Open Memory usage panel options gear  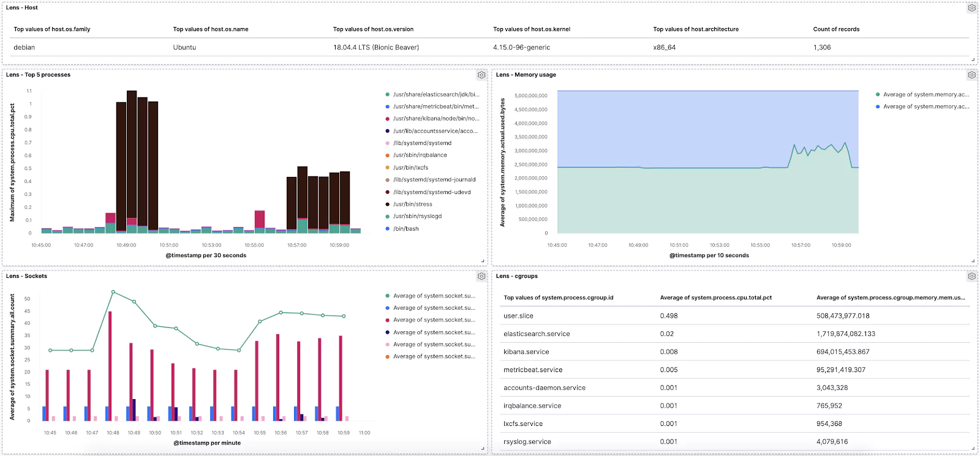(971, 75)
